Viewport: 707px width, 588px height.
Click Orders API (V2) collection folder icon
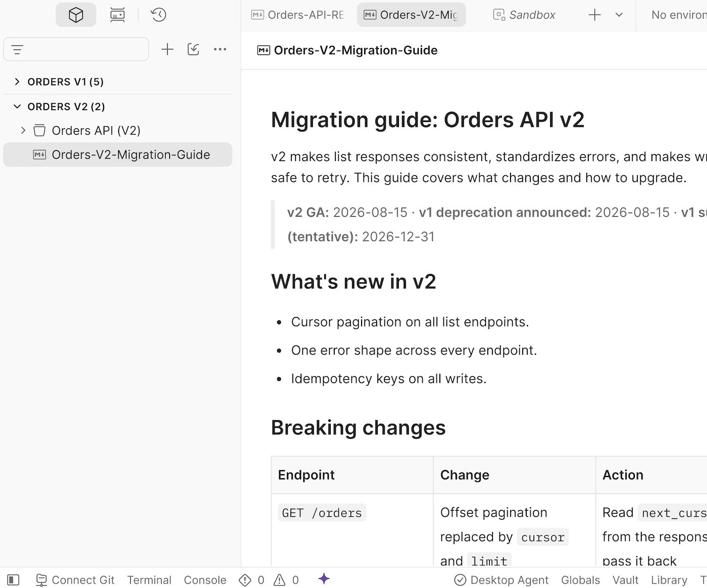click(39, 130)
